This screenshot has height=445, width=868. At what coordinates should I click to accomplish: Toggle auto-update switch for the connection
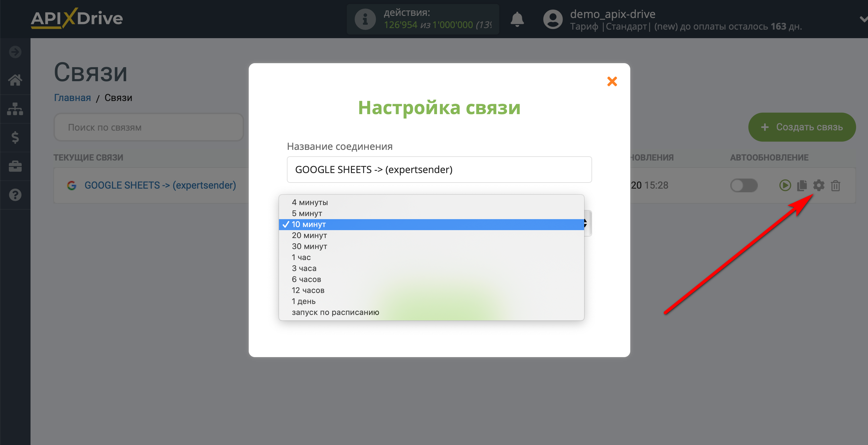(x=744, y=185)
